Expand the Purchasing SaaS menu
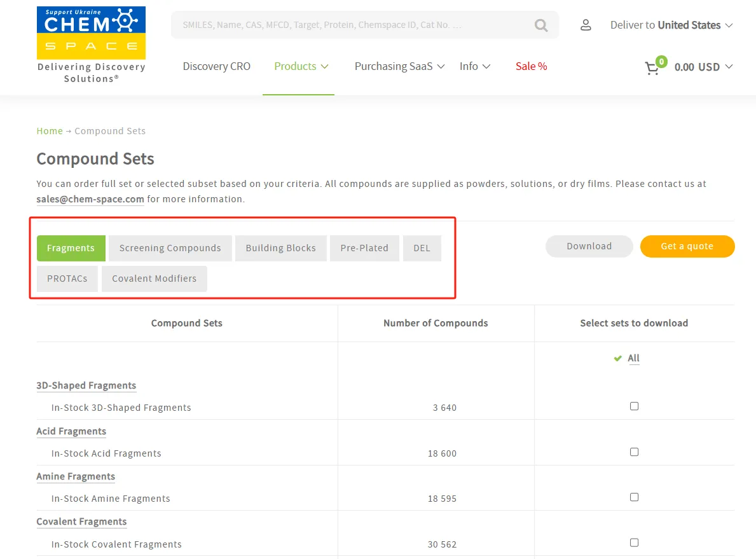This screenshot has height=559, width=756. [399, 67]
